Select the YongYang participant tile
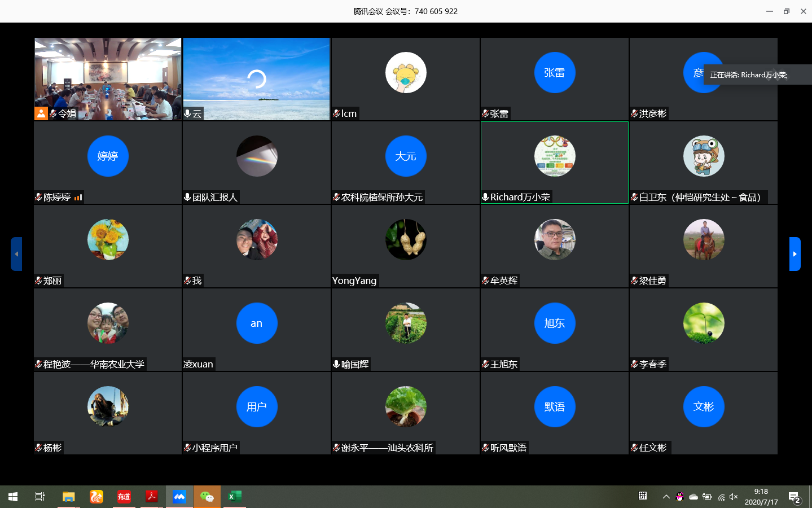This screenshot has height=508, width=812. click(405, 246)
